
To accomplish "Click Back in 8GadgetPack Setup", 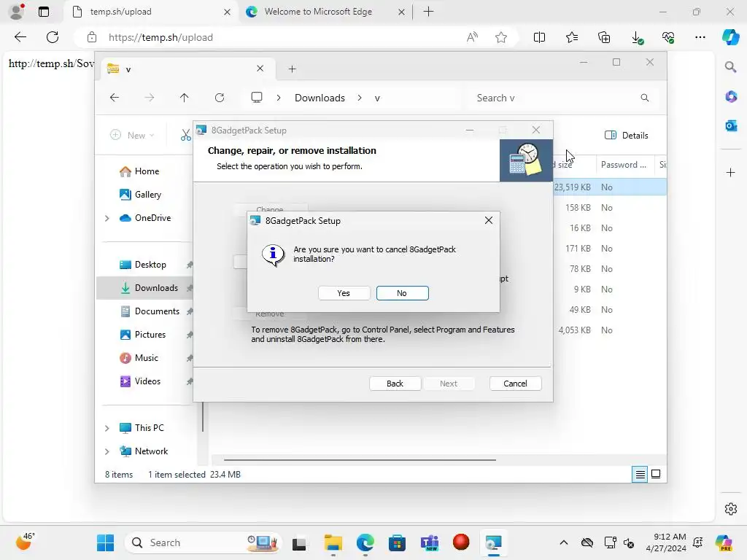I will [395, 384].
